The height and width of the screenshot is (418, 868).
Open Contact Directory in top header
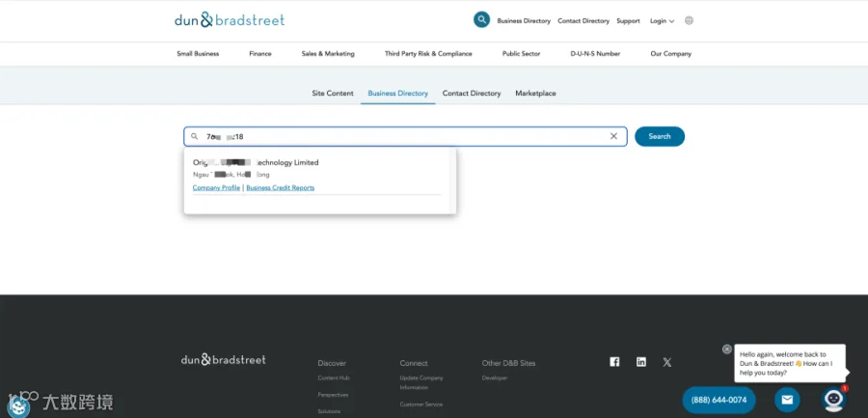(583, 21)
